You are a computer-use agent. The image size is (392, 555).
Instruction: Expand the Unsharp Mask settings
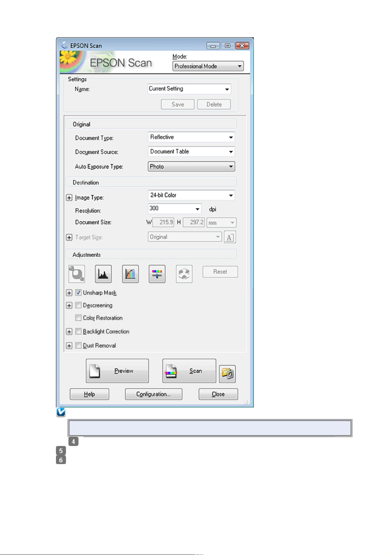click(69, 293)
